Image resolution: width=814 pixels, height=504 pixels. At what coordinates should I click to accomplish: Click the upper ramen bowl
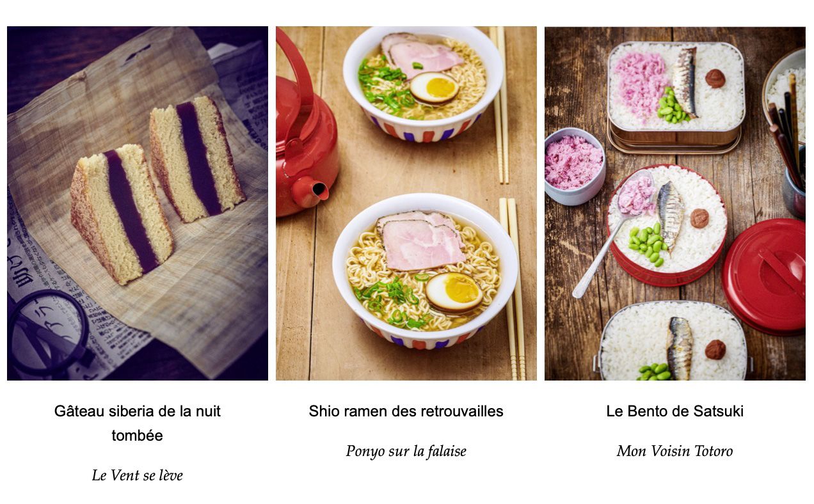pos(423,83)
